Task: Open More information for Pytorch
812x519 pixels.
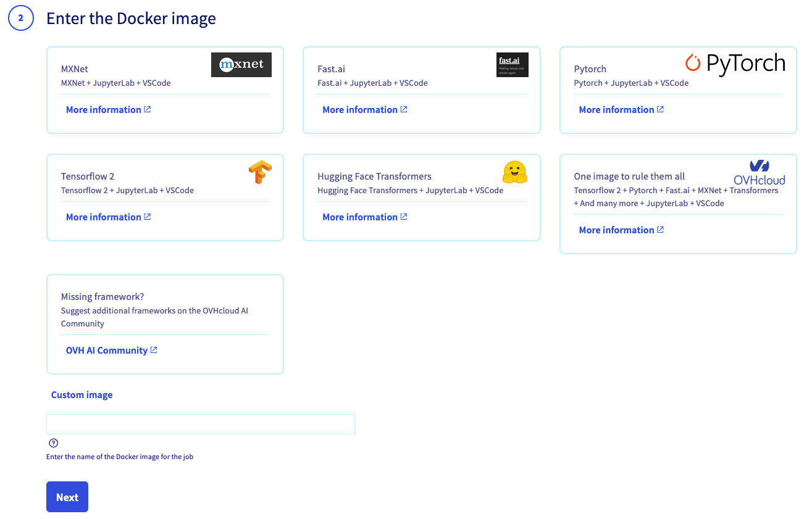Action: [621, 110]
